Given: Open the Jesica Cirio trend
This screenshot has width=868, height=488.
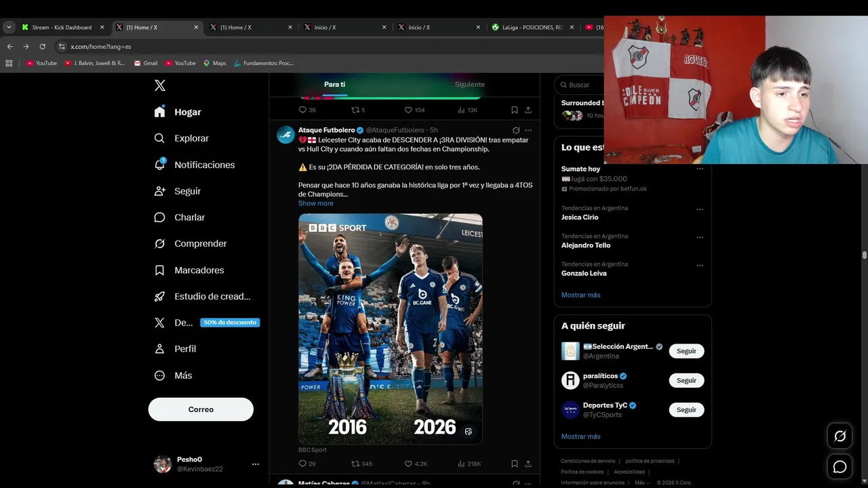Looking at the screenshot, I should tap(580, 218).
